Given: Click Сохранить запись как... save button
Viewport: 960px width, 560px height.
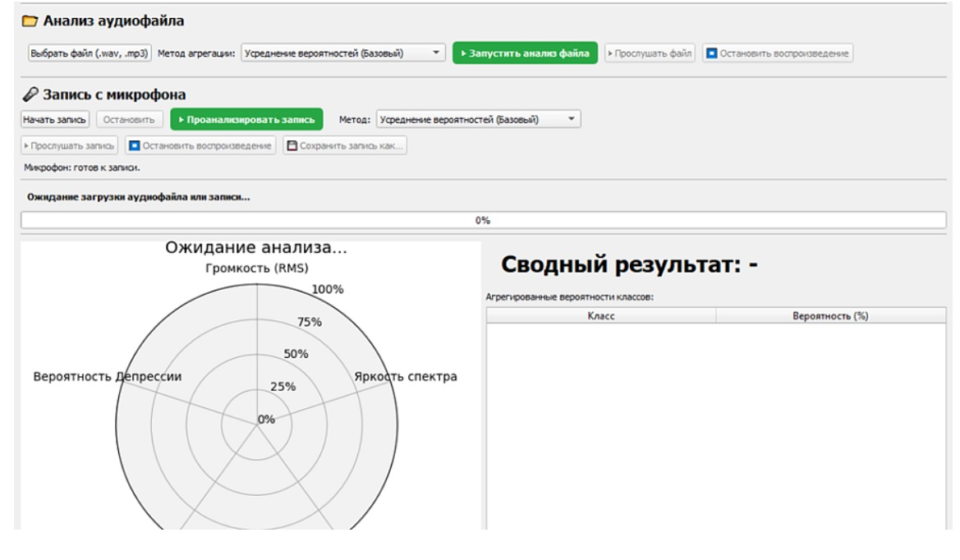Looking at the screenshot, I should click(x=345, y=146).
